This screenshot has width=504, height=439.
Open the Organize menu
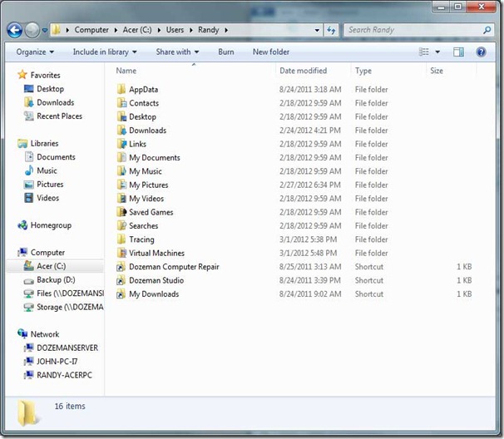click(x=35, y=52)
